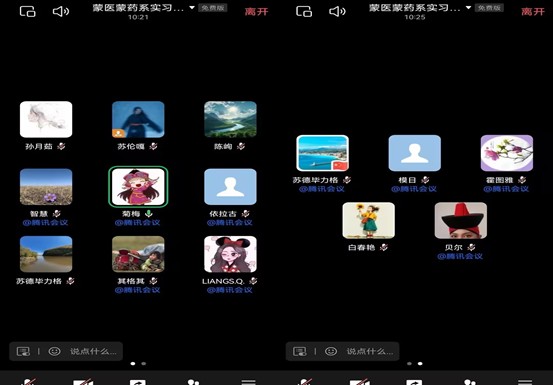Click the 10:21 meeting time text

coord(138,17)
